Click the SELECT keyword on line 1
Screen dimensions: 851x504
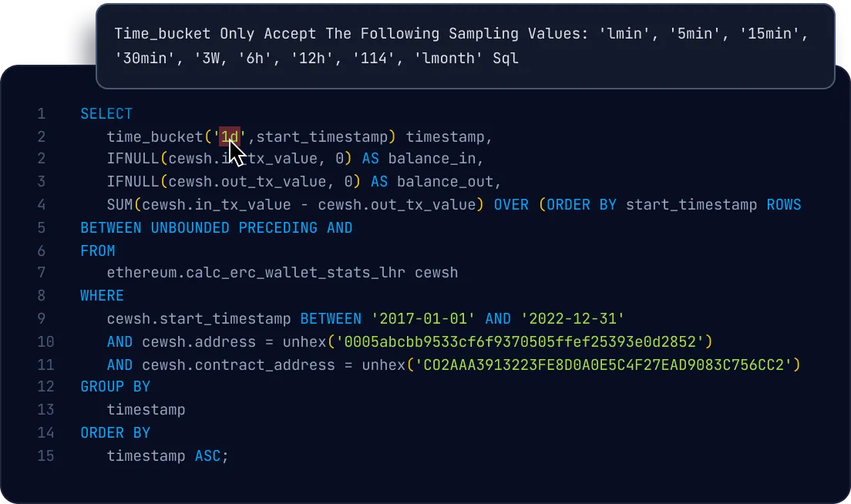(106, 114)
